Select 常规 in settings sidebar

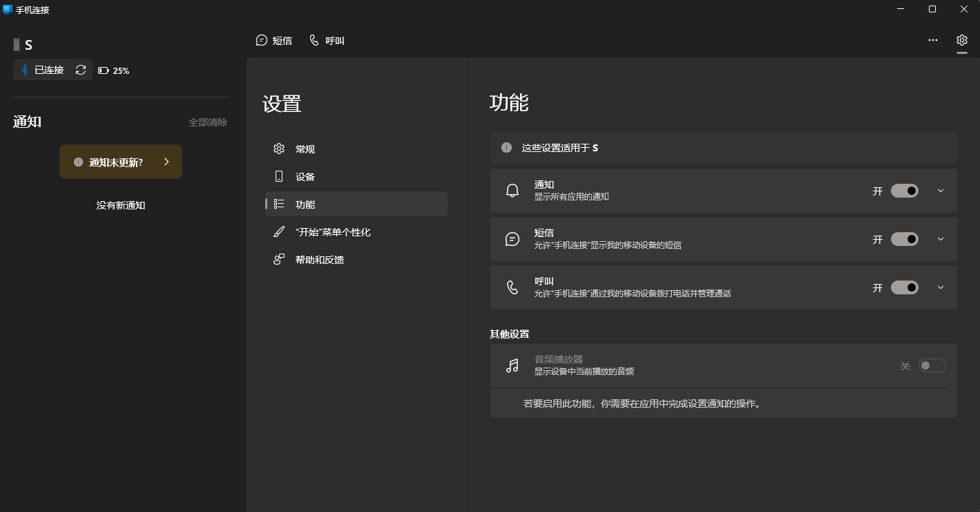pos(356,149)
